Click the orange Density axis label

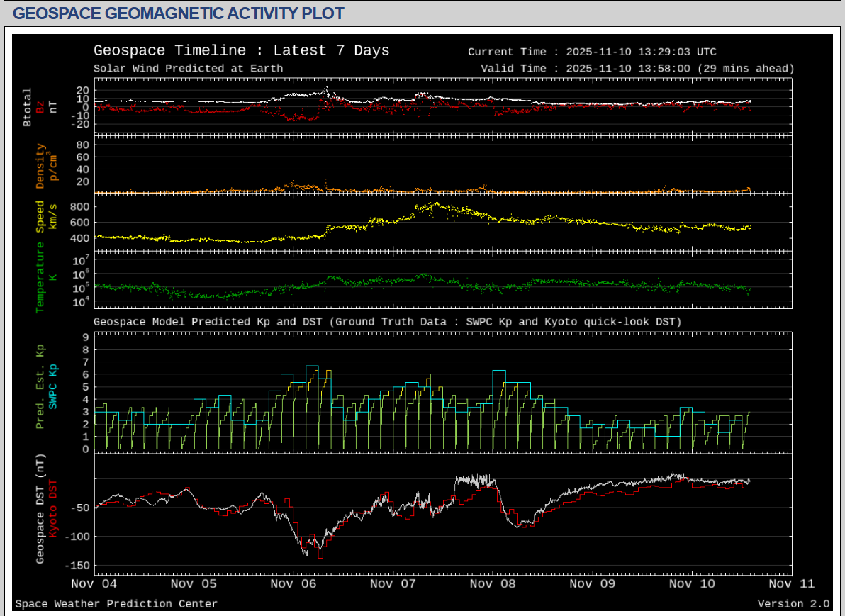(x=40, y=166)
